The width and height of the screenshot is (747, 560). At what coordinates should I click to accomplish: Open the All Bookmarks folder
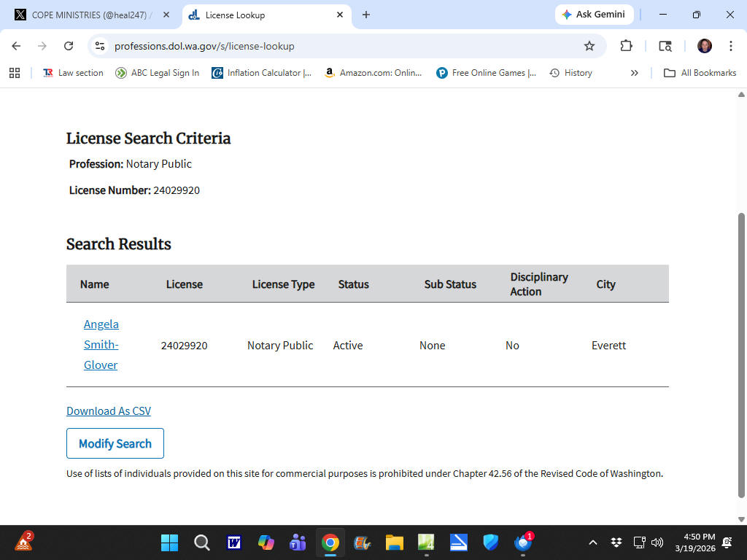(700, 73)
